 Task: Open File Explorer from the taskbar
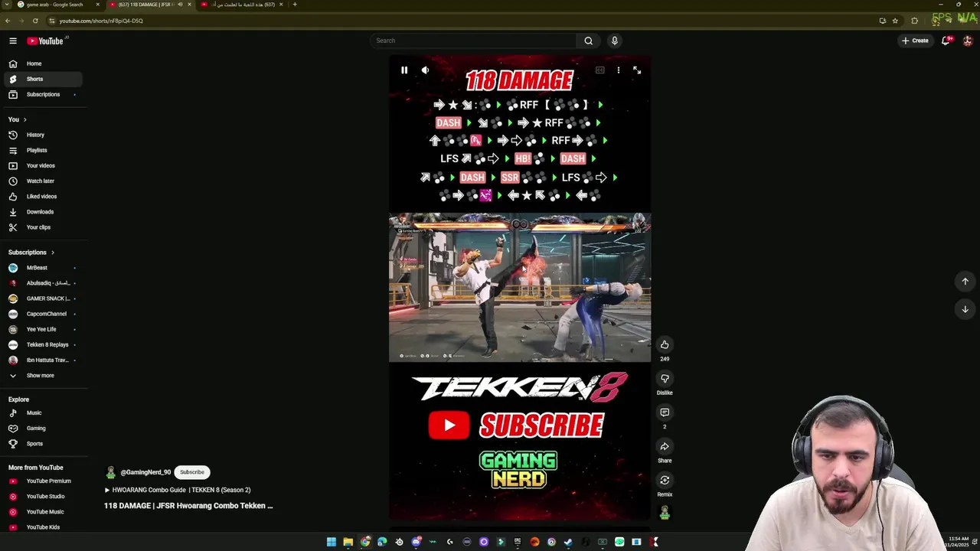[348, 542]
